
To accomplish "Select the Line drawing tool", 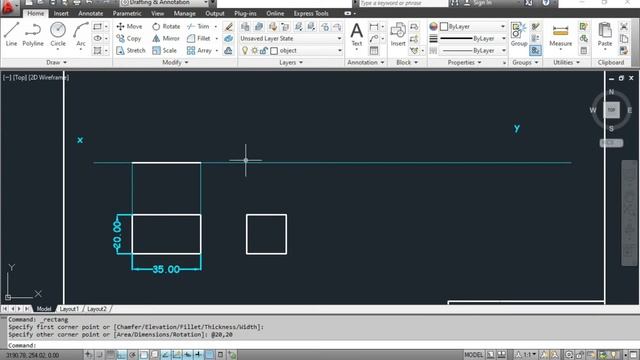I will pos(11,34).
